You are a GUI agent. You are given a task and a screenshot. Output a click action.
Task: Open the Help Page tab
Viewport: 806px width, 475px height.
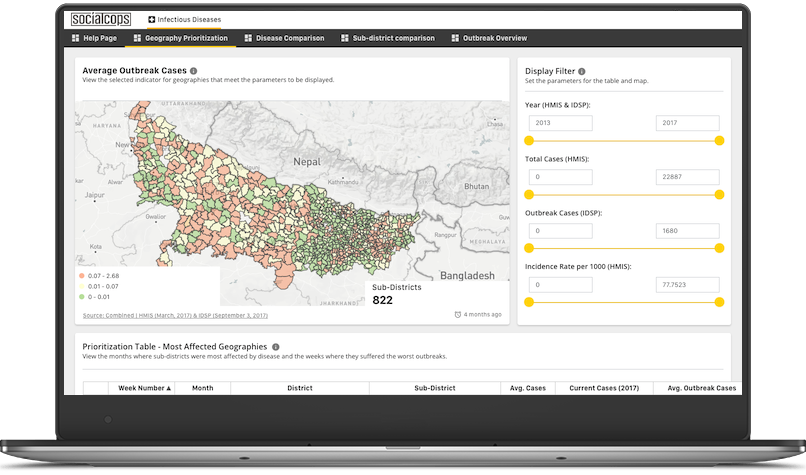(94, 38)
